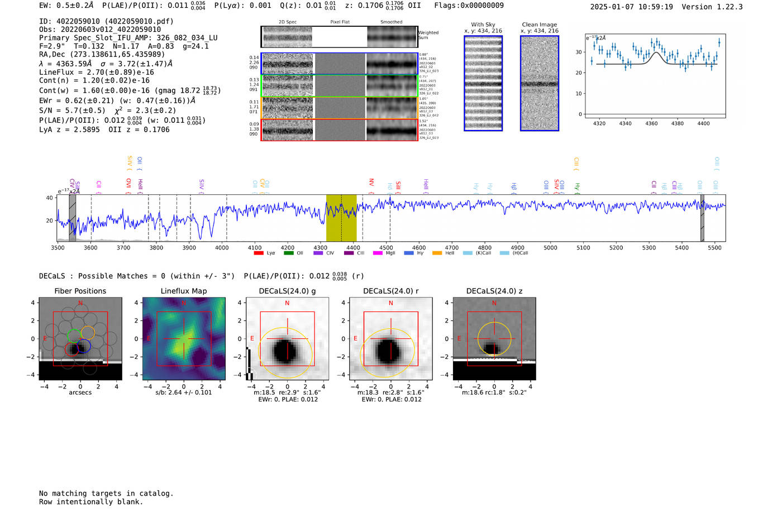The image size is (782, 532).
Task: Click the DECaLS : Possible Matches = 0 line
Action: (x=137, y=276)
